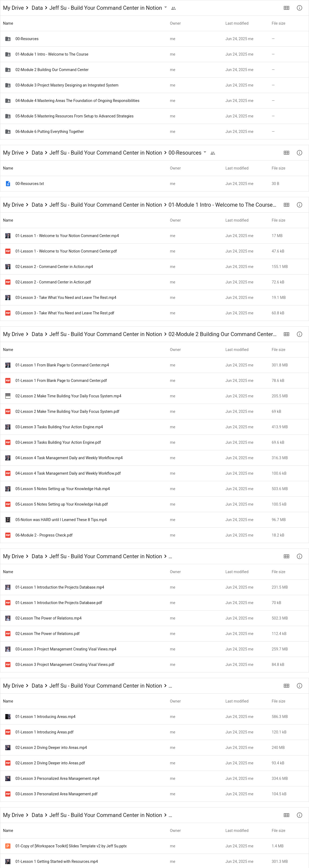Click film icon for 05-Notion was HARD video
Viewport: 309px width, 868px height.
pos(8,520)
